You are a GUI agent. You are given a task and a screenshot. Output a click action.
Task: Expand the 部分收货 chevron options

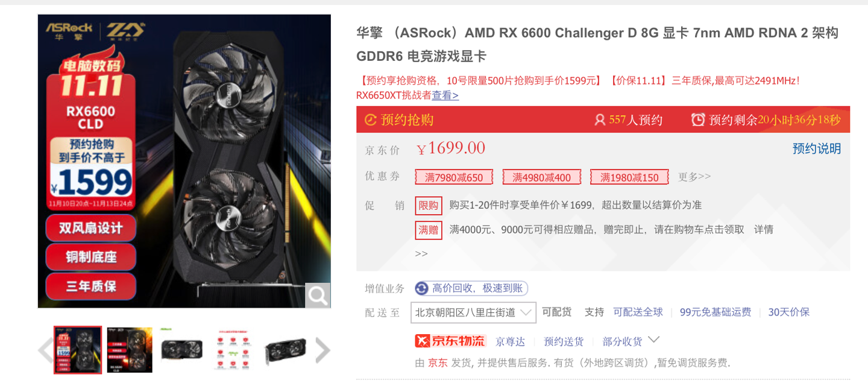point(654,340)
